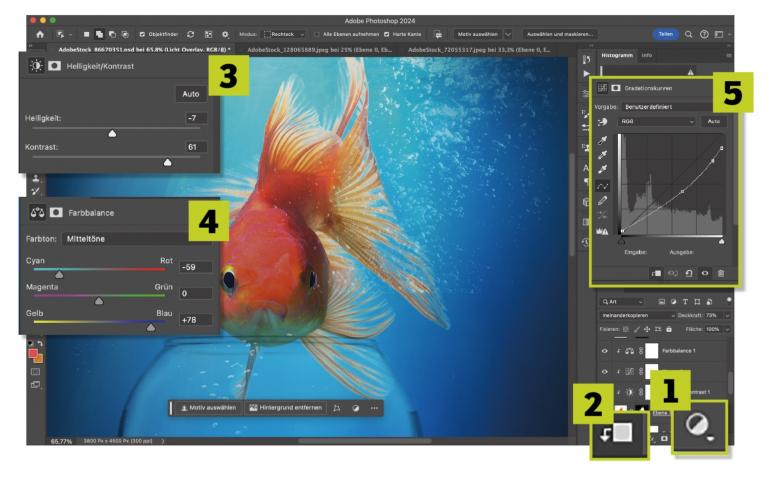This screenshot has width=770, height=487.
Task: Switch to AdobeStock_128065889.jpeg document tab
Action: (319, 50)
